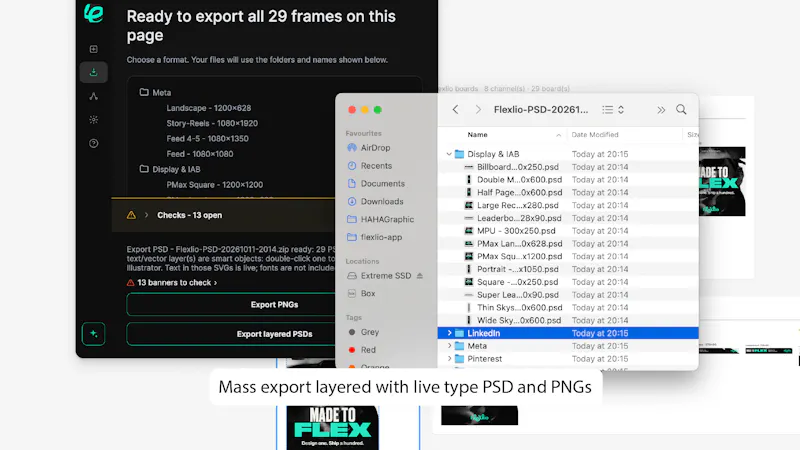Expand the Meta folder in Finder
The height and width of the screenshot is (450, 800).
(x=449, y=345)
